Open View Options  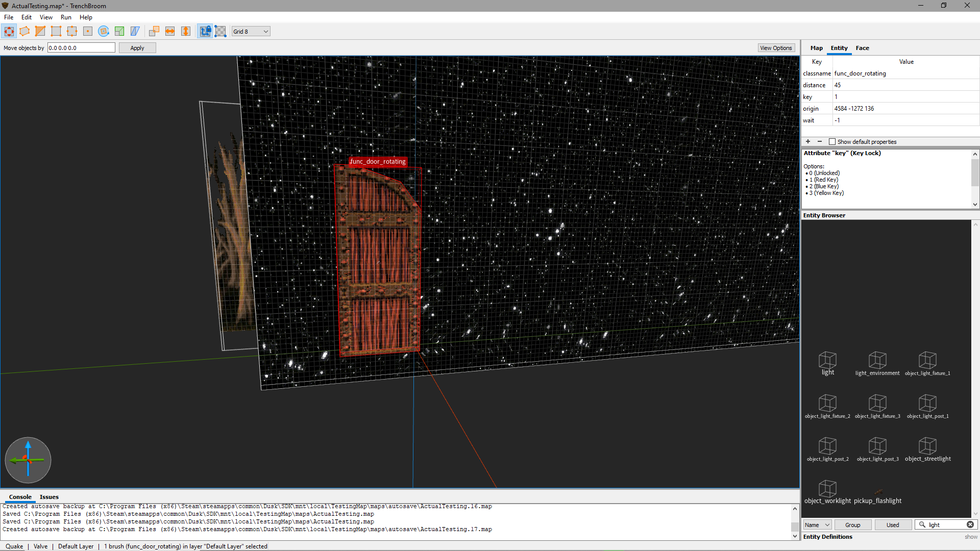pos(776,48)
